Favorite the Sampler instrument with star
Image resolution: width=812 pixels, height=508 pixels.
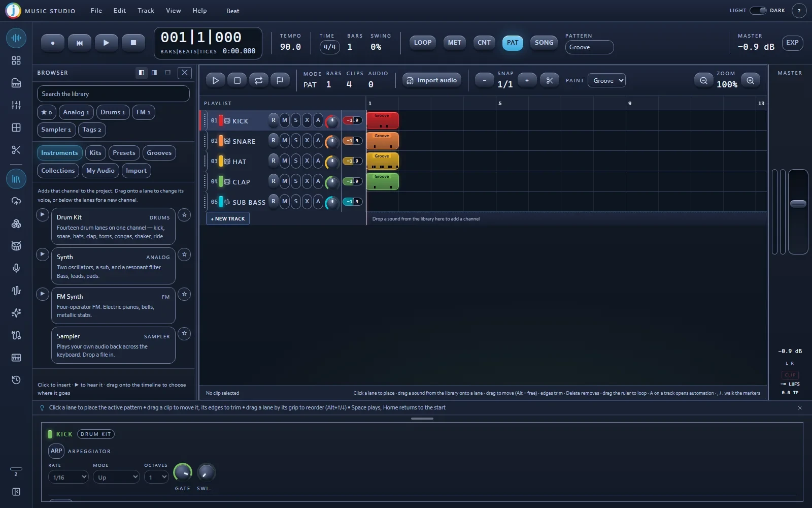click(x=184, y=334)
